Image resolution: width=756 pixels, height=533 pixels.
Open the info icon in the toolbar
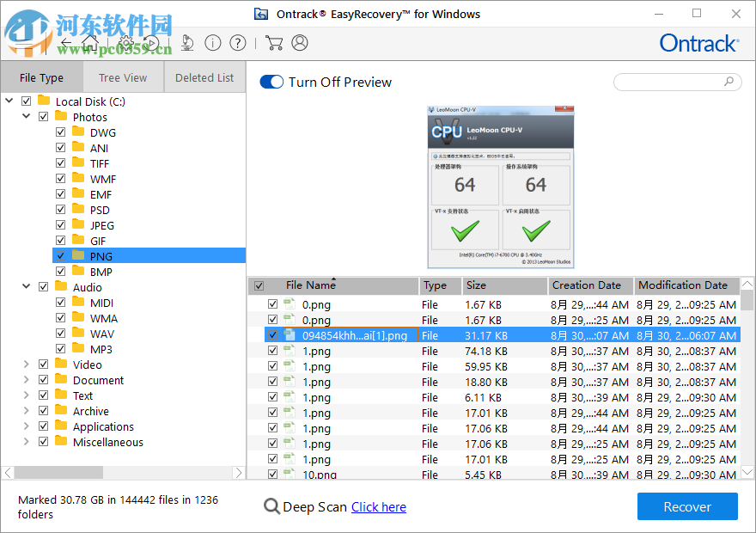[x=212, y=42]
